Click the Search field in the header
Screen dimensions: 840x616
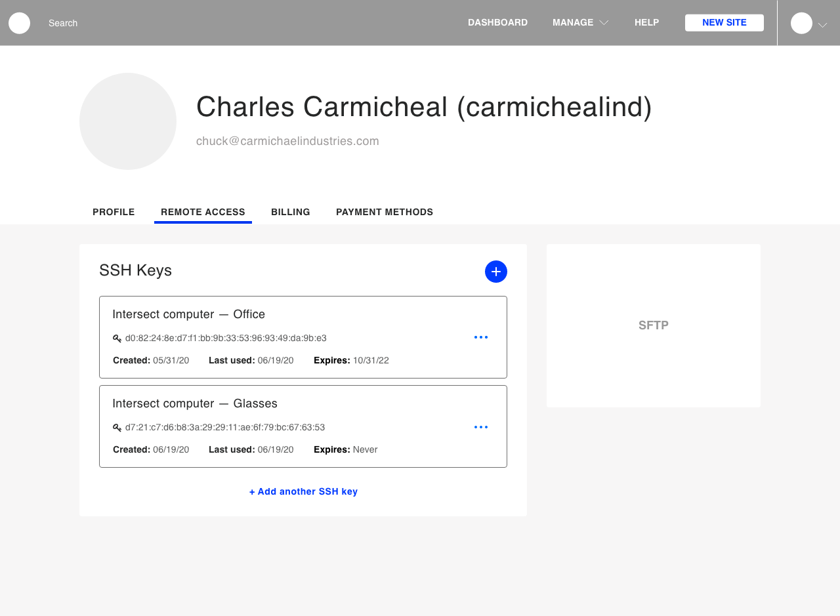(63, 23)
